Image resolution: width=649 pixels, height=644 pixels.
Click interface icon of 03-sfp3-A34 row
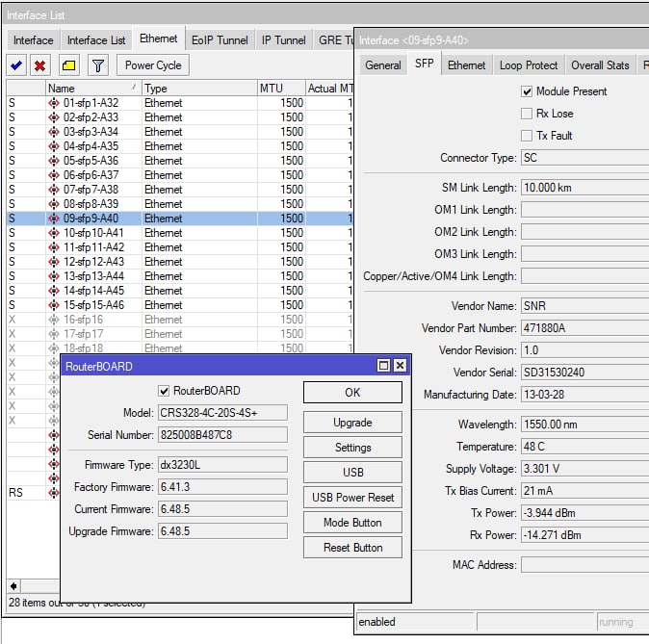coord(54,132)
